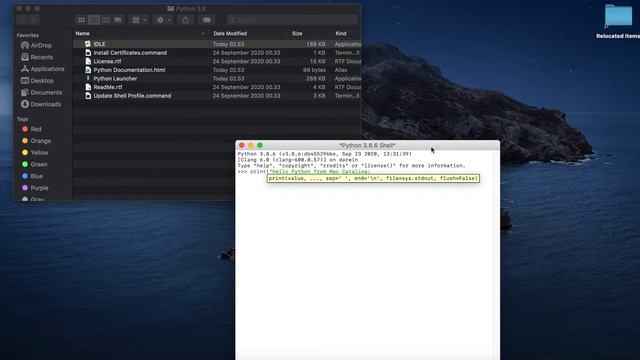Screen dimensions: 640x360
Task: Open Applications in Finder sidebar
Action: tap(42, 69)
